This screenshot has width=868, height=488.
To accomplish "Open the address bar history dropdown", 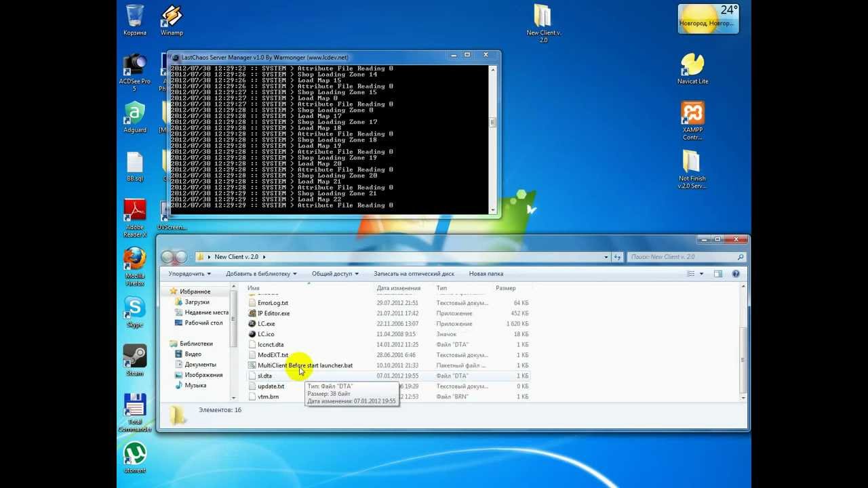I will [x=606, y=257].
